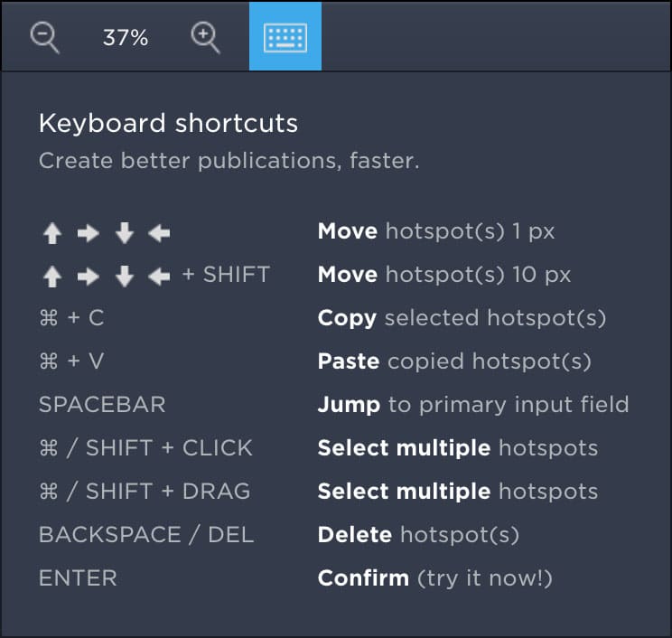This screenshot has width=672, height=638.
Task: Click the ENTER shortcut label
Action: (x=78, y=577)
